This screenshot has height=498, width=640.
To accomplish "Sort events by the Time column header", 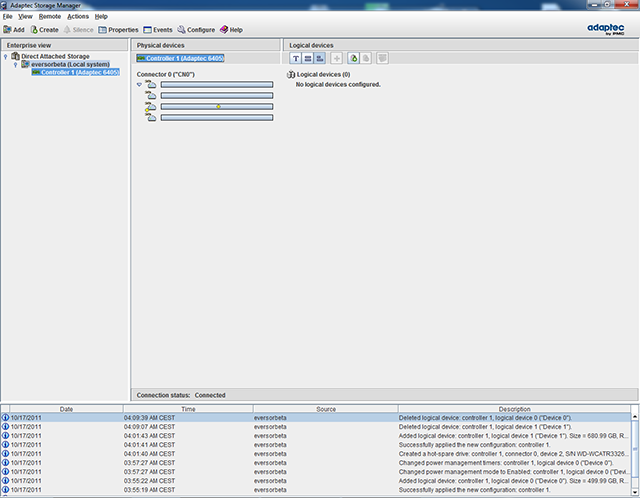I will coord(188,409).
